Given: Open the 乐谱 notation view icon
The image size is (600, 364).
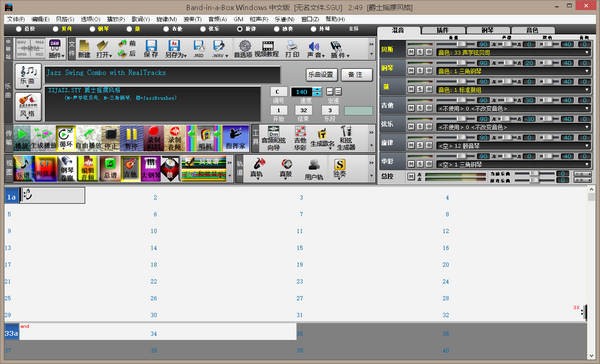Looking at the screenshot, I should tap(23, 169).
